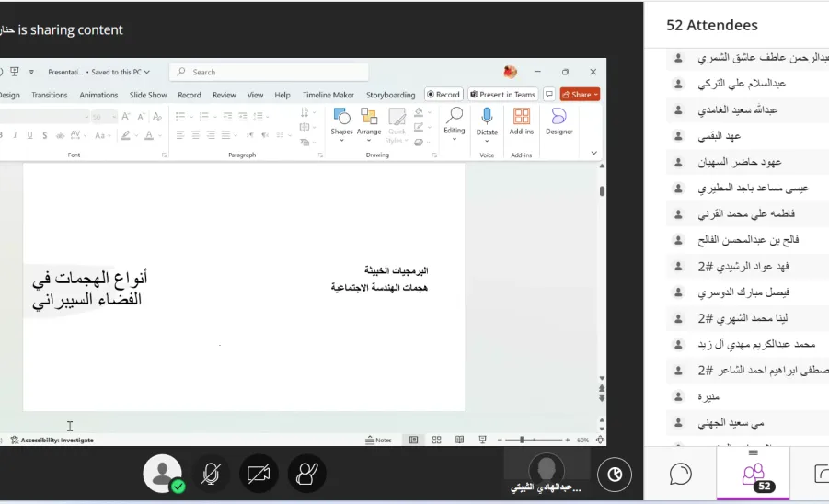This screenshot has height=504, width=829.
Task: Open the Storyboarding tab
Action: pos(391,95)
